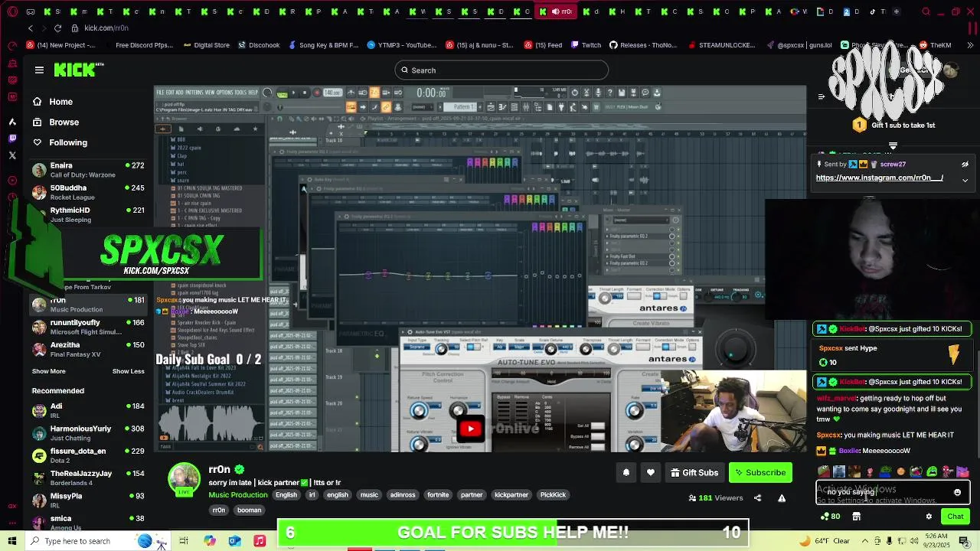Pick the green frog emote at the row start
This screenshot has width=980, height=551.
click(823, 471)
